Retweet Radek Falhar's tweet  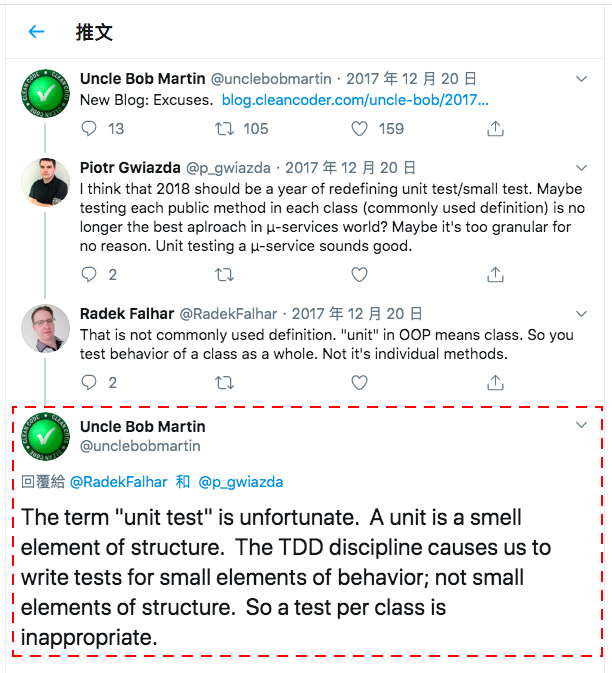click(224, 382)
